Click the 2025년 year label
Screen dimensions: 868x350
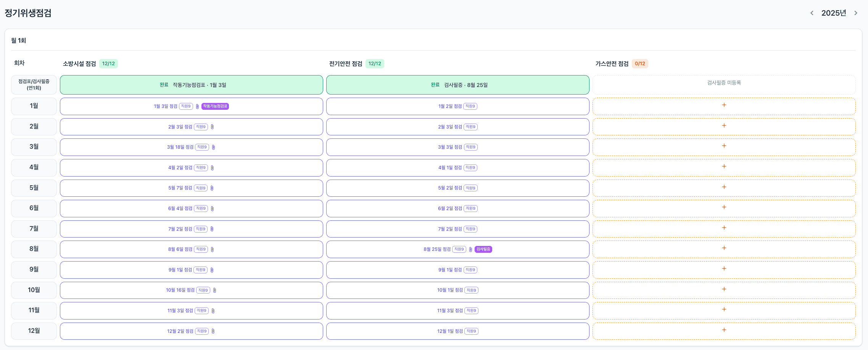[834, 13]
